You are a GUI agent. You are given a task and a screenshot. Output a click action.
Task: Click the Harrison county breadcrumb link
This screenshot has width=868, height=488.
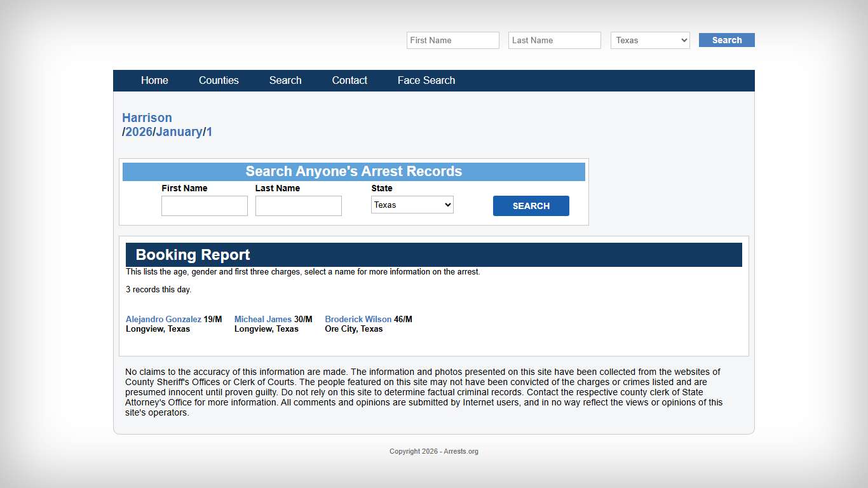(147, 118)
